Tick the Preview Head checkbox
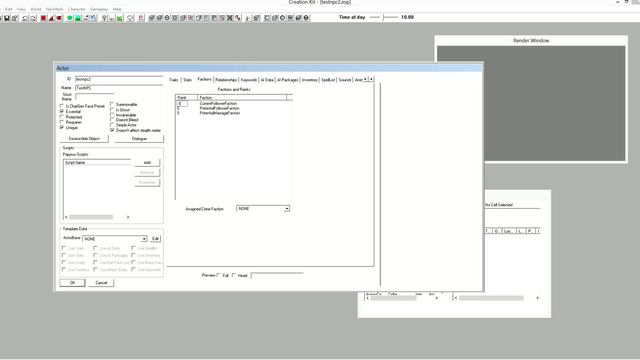Viewport: 640px width, 360px height. pos(234,275)
